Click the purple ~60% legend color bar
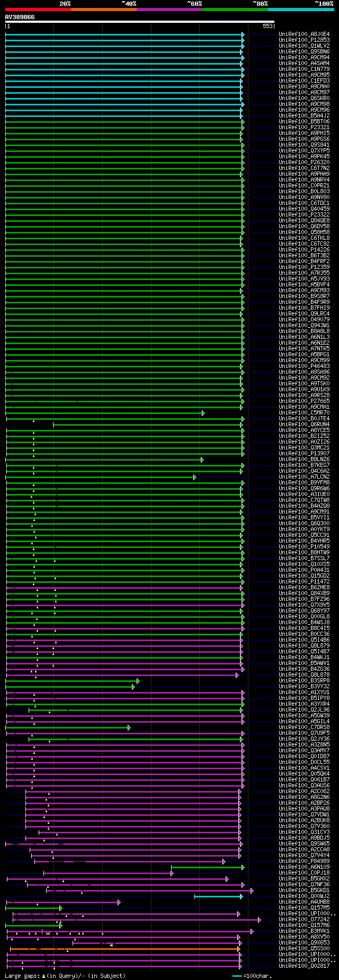Screen dimensions: 339x980 pos(169,10)
